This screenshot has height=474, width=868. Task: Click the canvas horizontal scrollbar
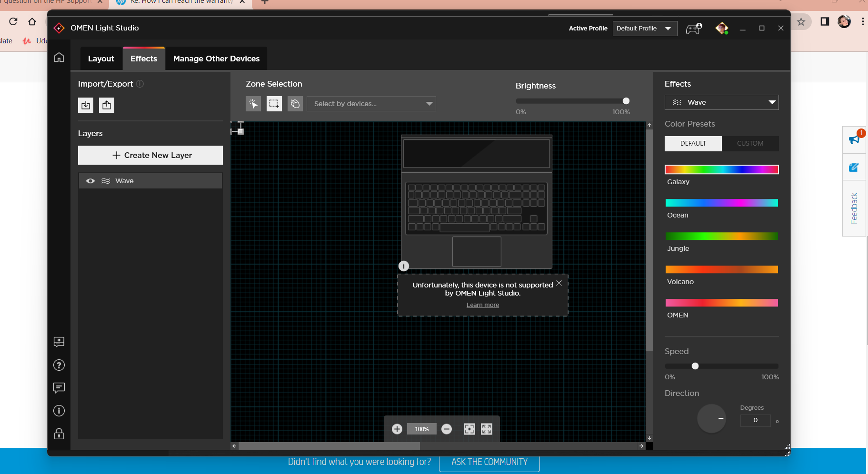[x=329, y=446]
